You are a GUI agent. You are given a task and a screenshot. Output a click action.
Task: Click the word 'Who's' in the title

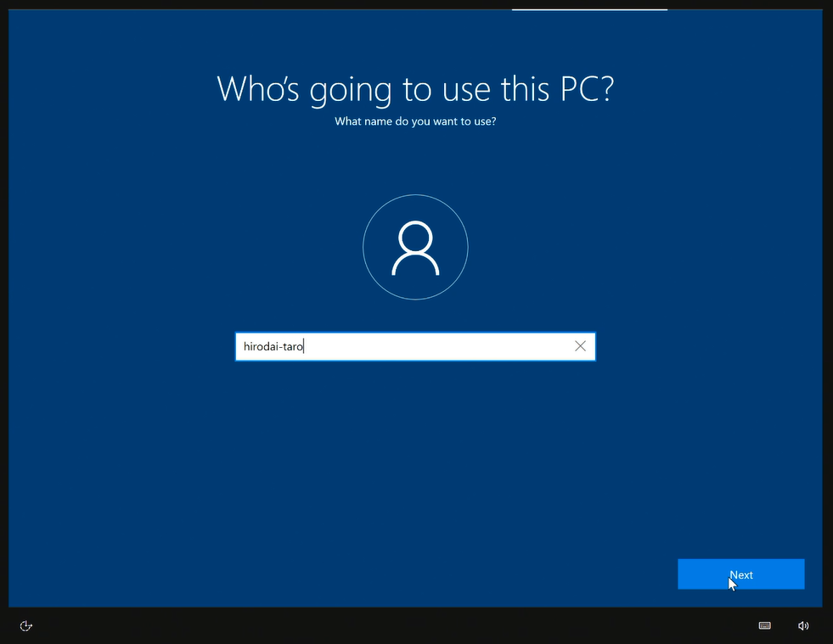[259, 89]
